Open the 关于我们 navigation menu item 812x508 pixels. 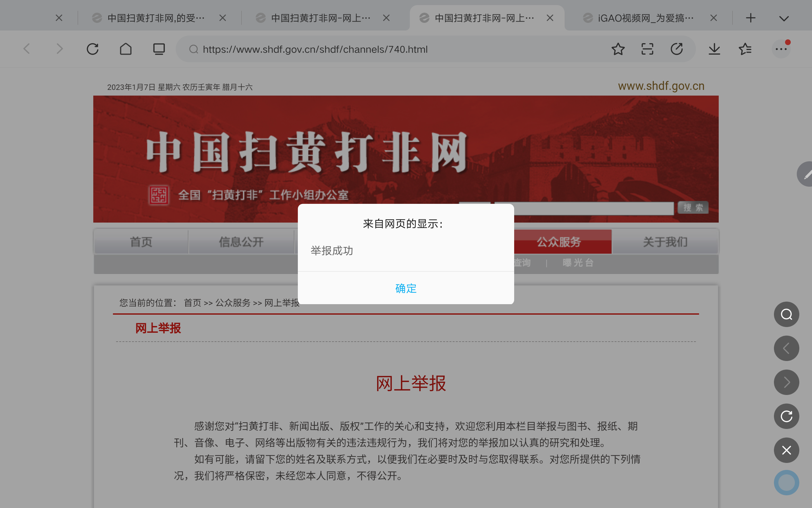coord(665,242)
